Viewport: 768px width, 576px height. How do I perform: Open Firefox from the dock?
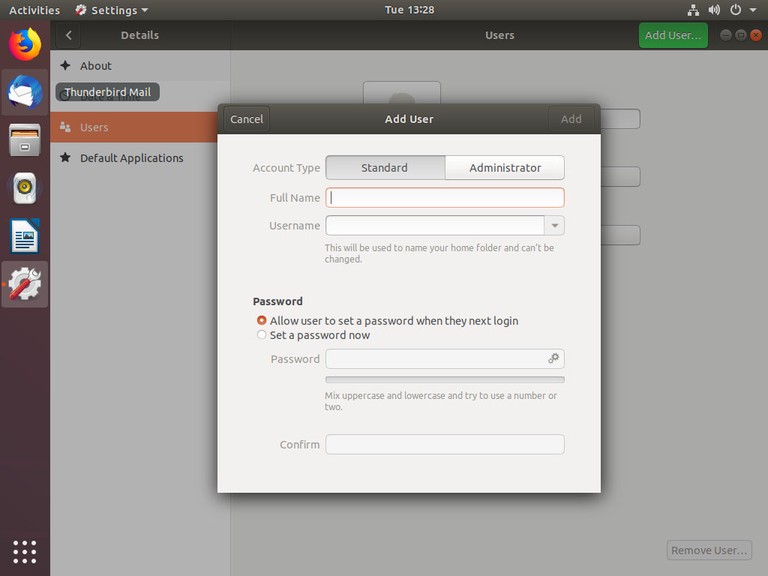(x=24, y=44)
